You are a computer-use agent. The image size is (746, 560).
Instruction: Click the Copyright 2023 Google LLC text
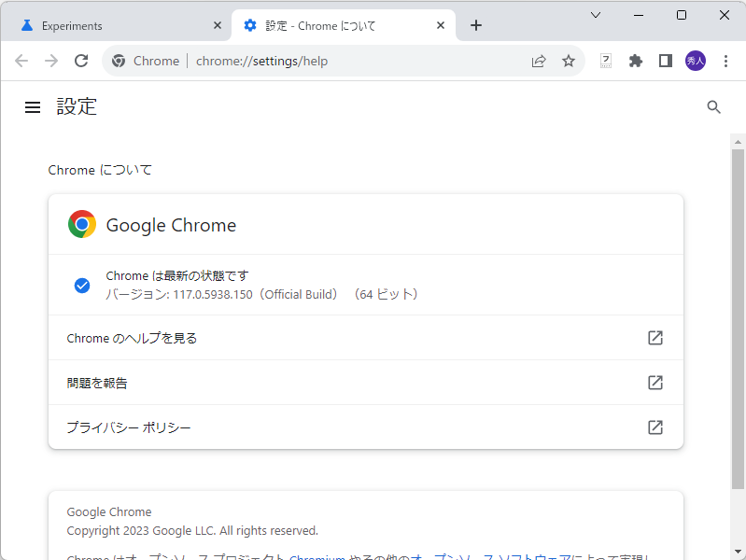point(192,530)
